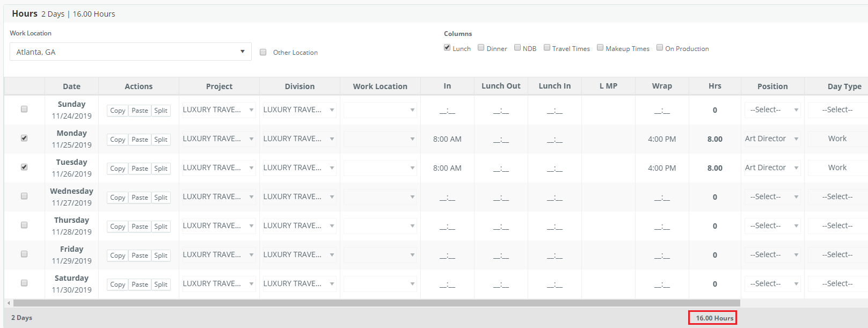Click Paste in the Wednesday row
868x328 pixels.
click(140, 198)
